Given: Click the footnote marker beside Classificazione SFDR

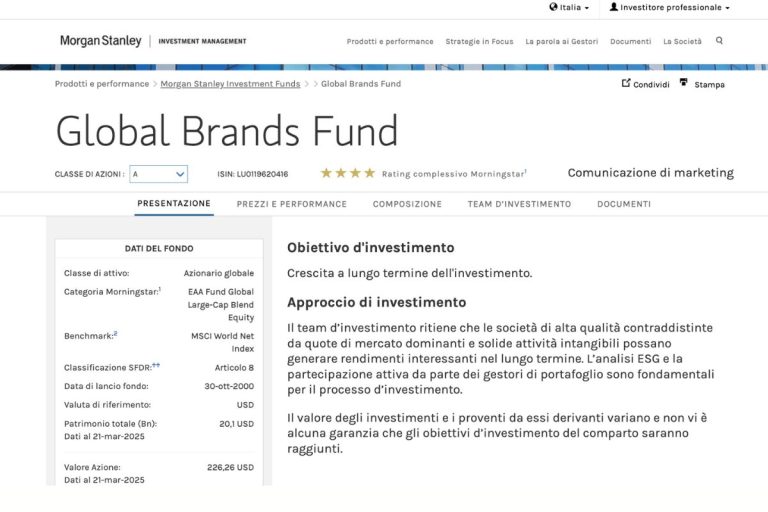Looking at the screenshot, I should (x=156, y=365).
